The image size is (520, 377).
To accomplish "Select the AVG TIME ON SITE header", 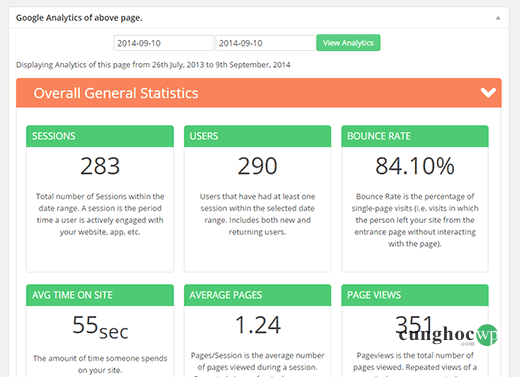I will (x=100, y=295).
